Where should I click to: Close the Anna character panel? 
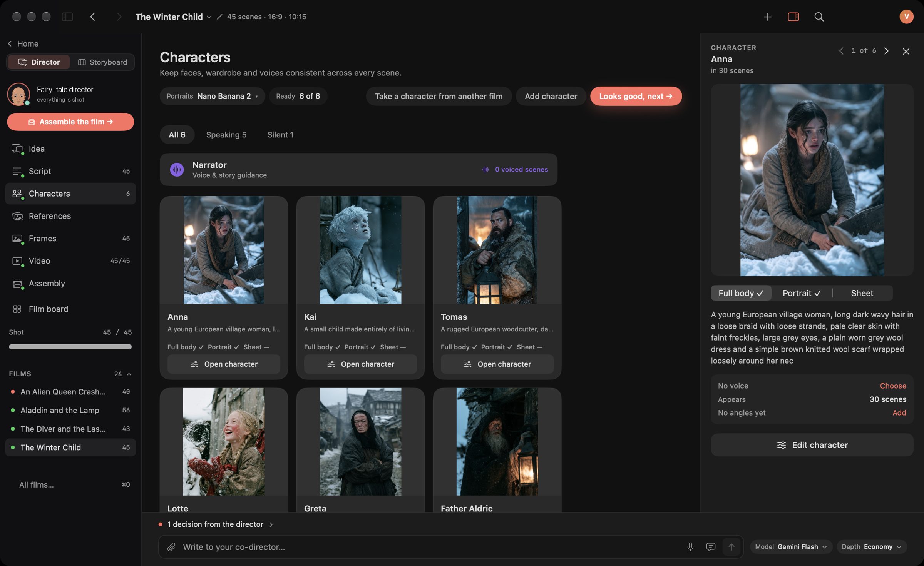pyautogui.click(x=906, y=51)
